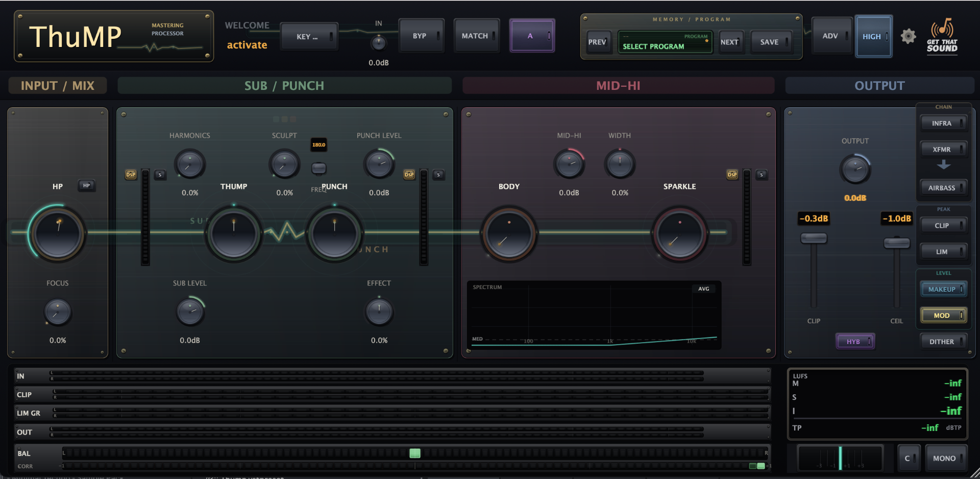Toggle the small HP filter button
This screenshot has height=479, width=980.
tap(87, 185)
